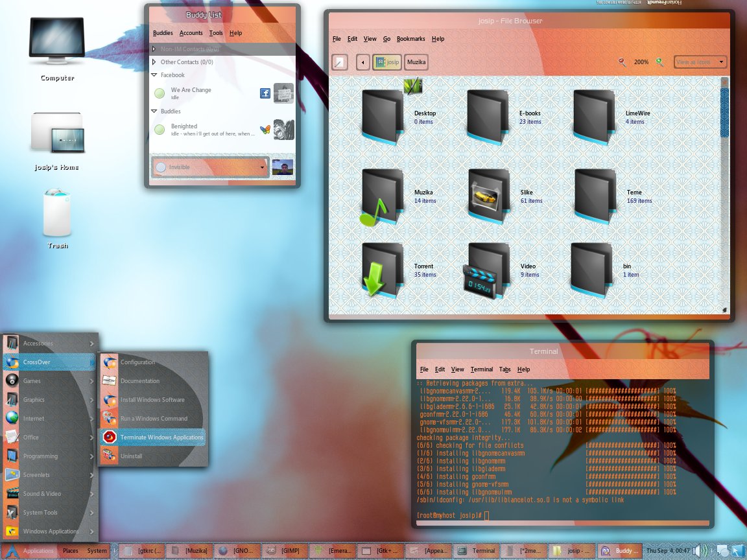Select Terminate Windows Applications
Viewport: 747px width, 560px height.
(x=153, y=437)
